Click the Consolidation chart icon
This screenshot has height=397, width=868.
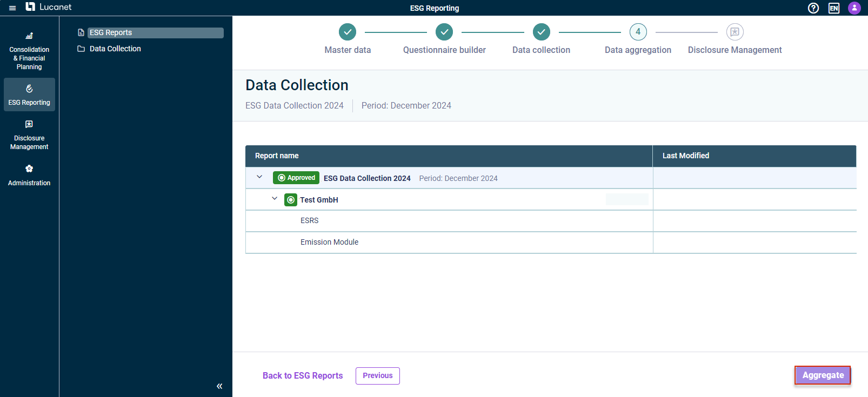point(29,36)
